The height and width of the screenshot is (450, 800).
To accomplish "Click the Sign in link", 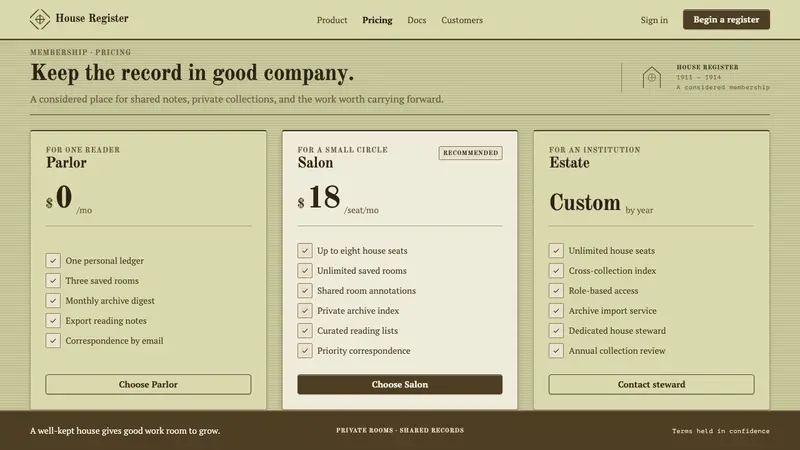I will coord(654,20).
